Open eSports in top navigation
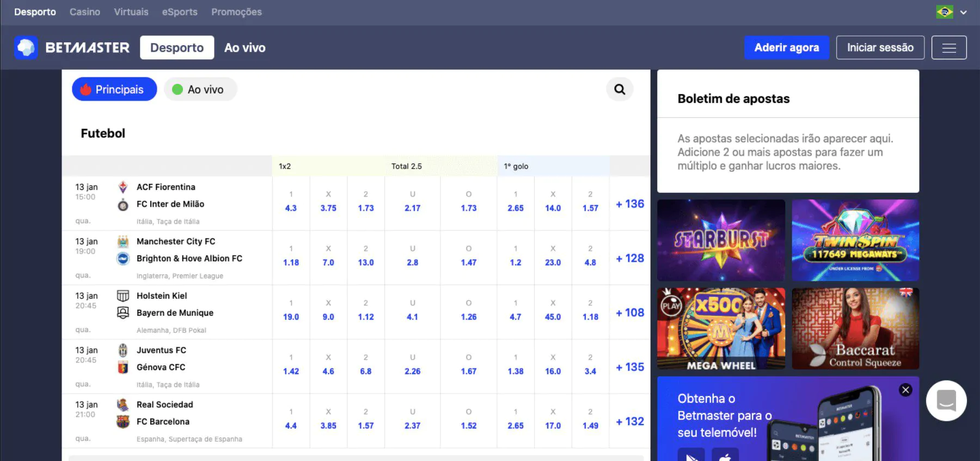Viewport: 980px width, 461px height. [x=180, y=12]
